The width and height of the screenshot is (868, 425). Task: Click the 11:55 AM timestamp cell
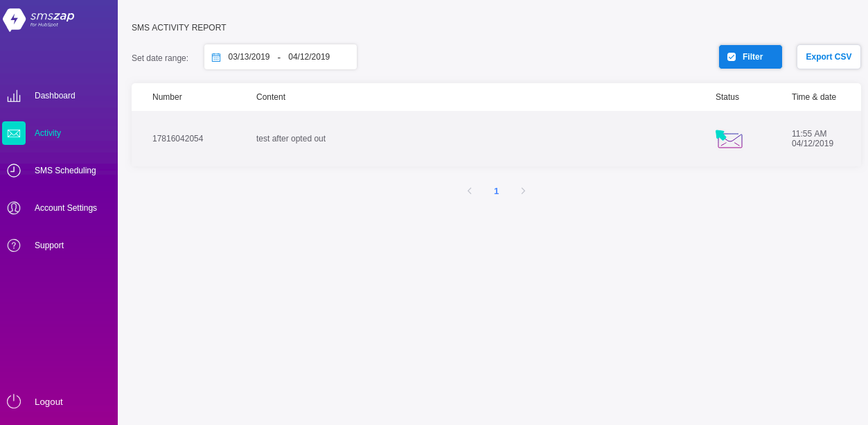click(x=813, y=139)
